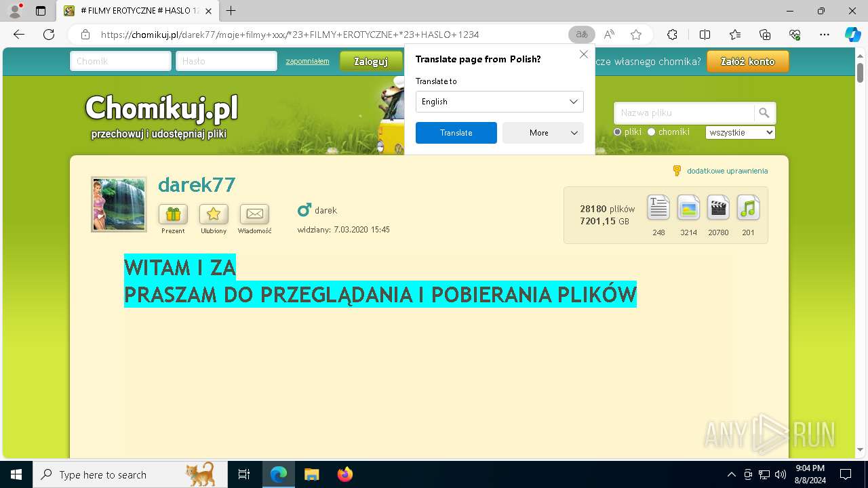Add page to favorites star
The width and height of the screenshot is (868, 488).
coord(635,35)
